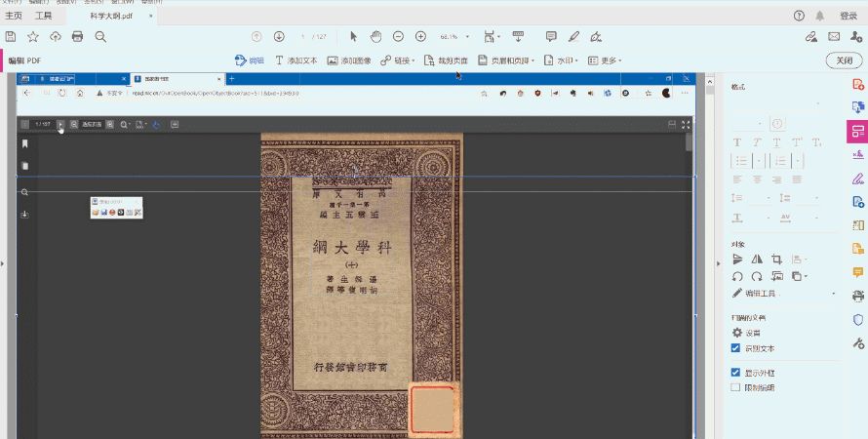The image size is (868, 439).
Task: Open the zoom percentage dropdown
Action: (467, 36)
